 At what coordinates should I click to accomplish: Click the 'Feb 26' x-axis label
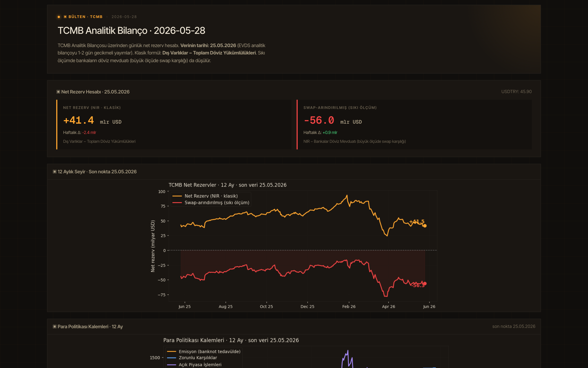[x=349, y=306]
